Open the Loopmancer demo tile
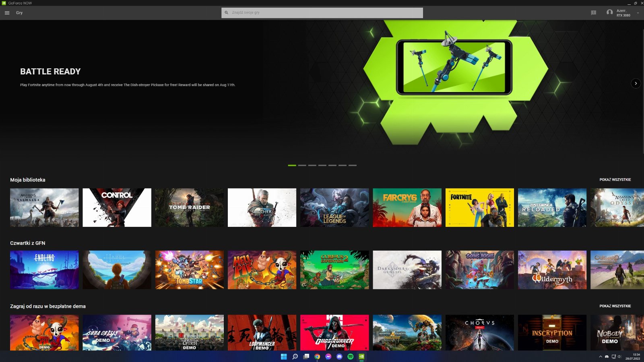This screenshot has height=362, width=644. [262, 333]
